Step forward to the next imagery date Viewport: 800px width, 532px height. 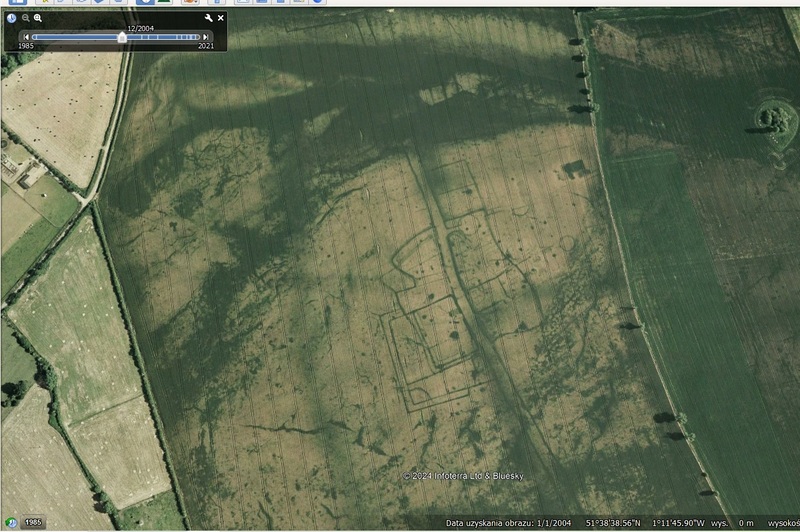[206, 37]
